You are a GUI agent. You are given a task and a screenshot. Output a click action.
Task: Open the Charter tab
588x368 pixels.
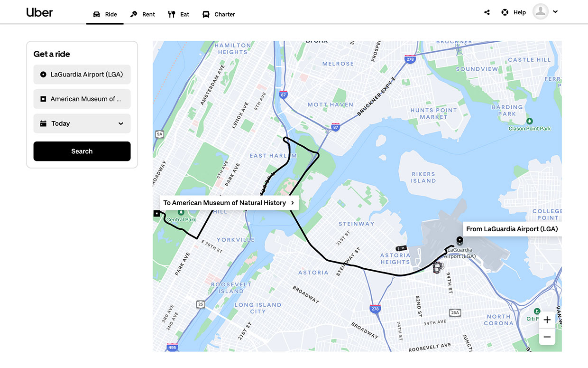[219, 14]
